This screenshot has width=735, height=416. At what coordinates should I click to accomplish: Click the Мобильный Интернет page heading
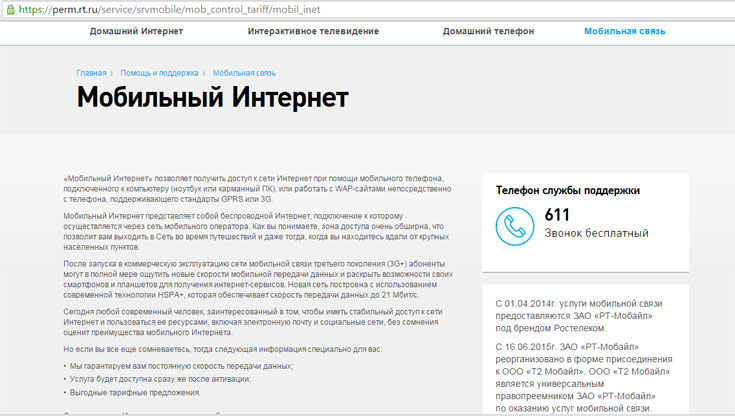click(212, 98)
